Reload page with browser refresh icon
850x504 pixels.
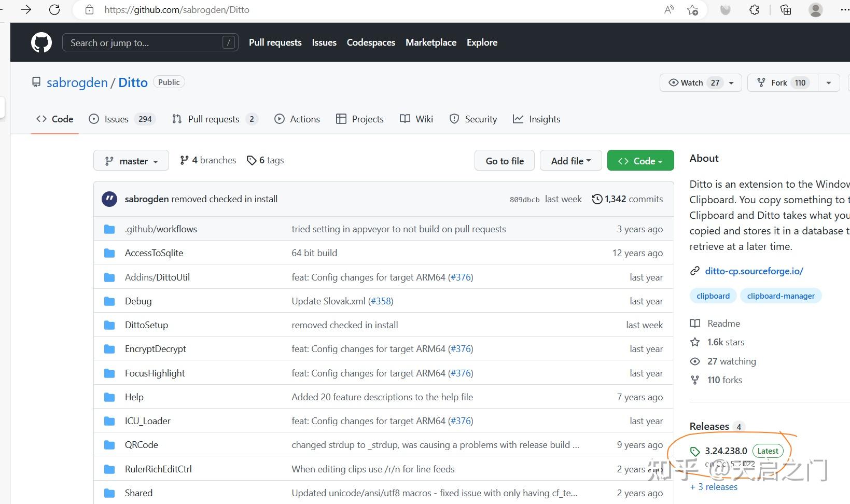[x=54, y=9]
